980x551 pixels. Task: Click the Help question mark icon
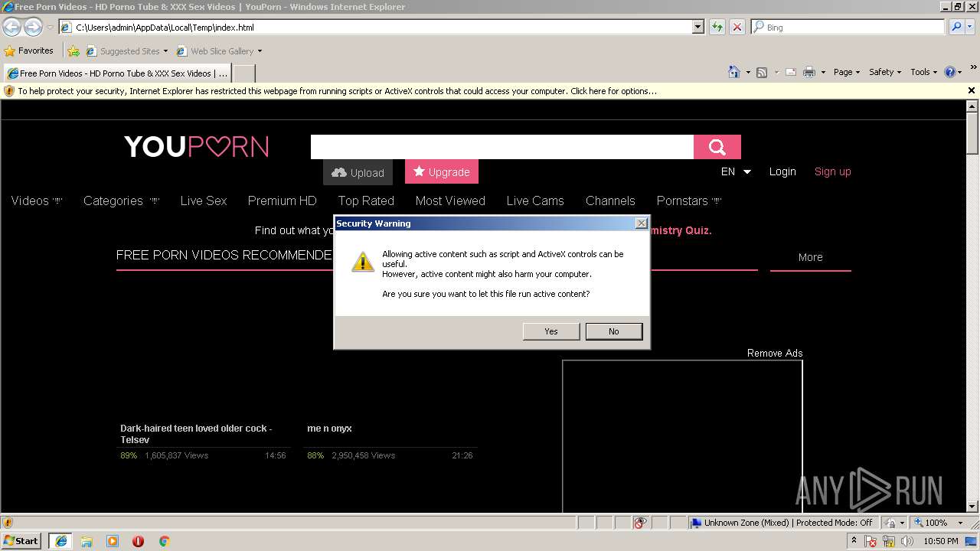pos(950,72)
